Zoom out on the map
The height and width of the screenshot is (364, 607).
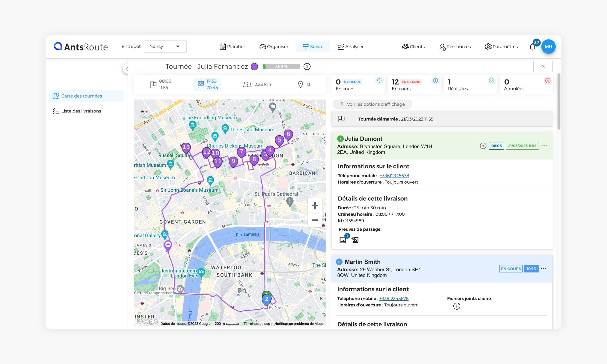(315, 220)
